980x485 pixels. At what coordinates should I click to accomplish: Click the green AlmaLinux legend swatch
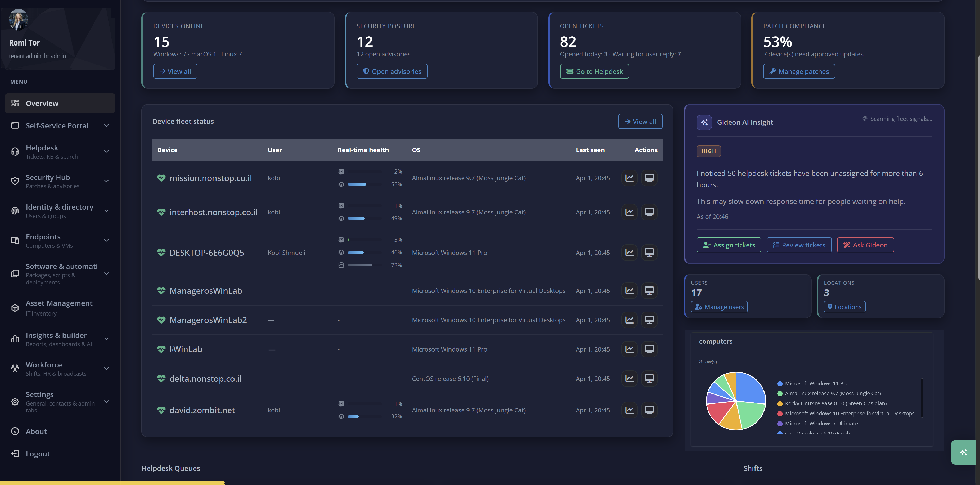[780, 393]
